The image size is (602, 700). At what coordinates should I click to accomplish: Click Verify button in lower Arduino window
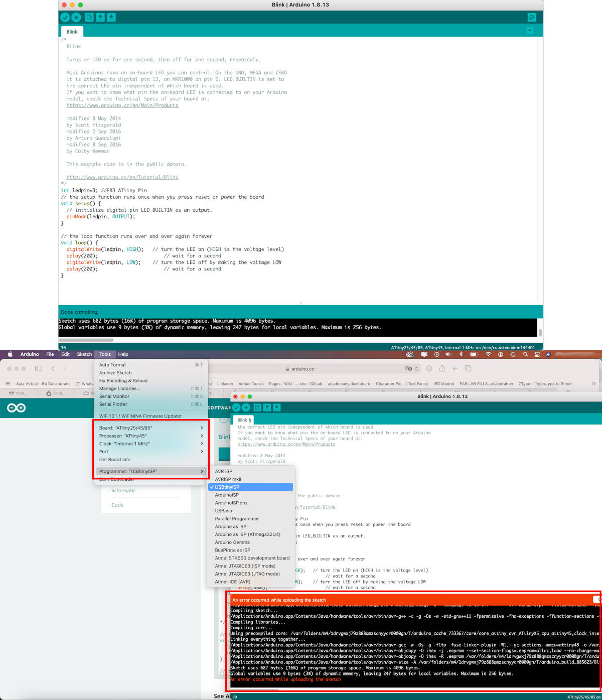(236, 407)
